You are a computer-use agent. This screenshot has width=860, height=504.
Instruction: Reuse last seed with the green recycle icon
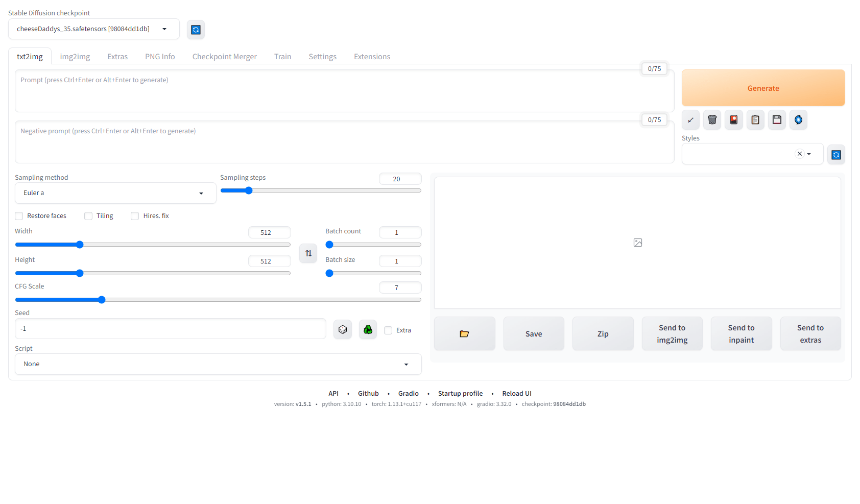368,330
